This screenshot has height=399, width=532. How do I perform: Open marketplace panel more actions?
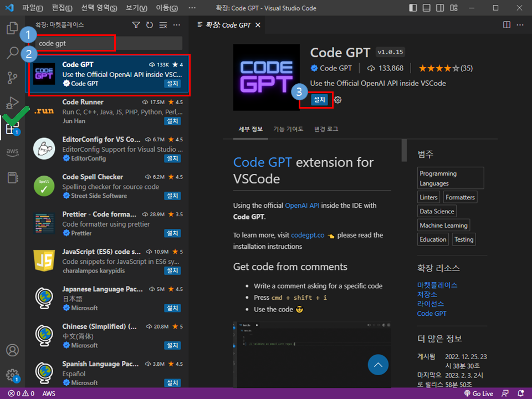pos(177,25)
